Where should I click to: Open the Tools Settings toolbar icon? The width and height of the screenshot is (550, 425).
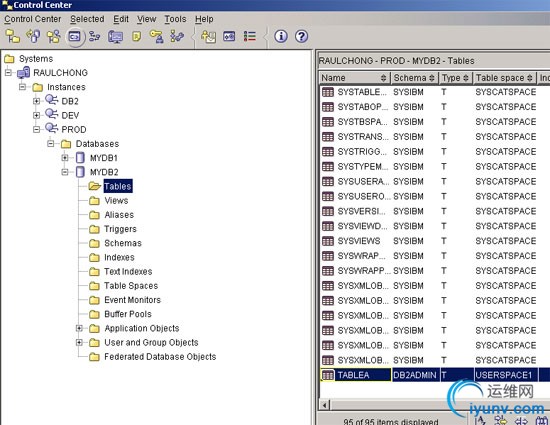229,36
